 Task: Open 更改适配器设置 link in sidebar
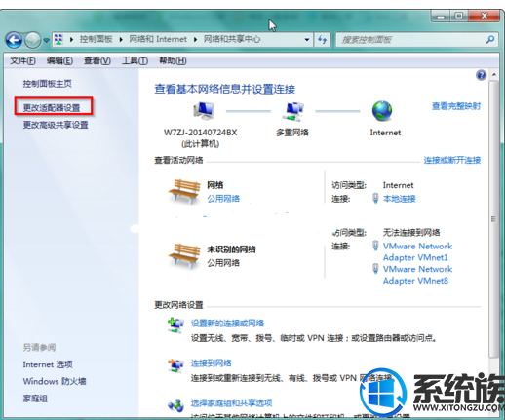52,108
